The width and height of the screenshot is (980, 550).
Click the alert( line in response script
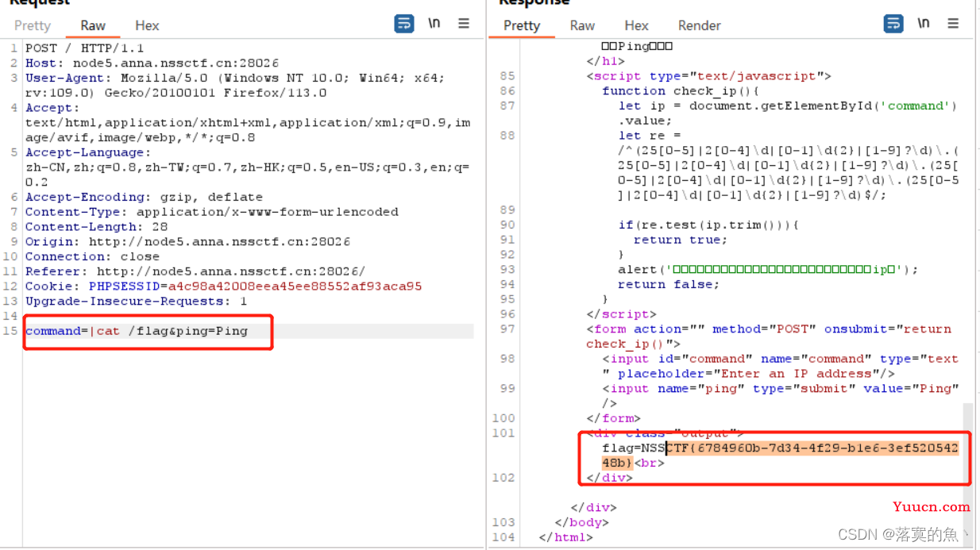tap(768, 269)
